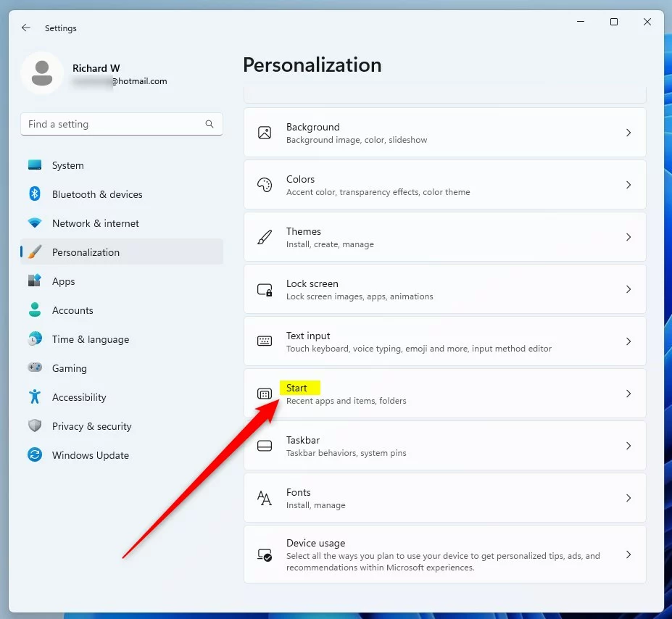Select Network & internet category

(122, 223)
